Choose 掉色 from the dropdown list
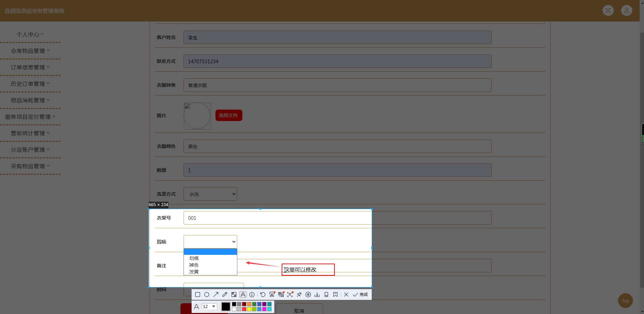 210,265
